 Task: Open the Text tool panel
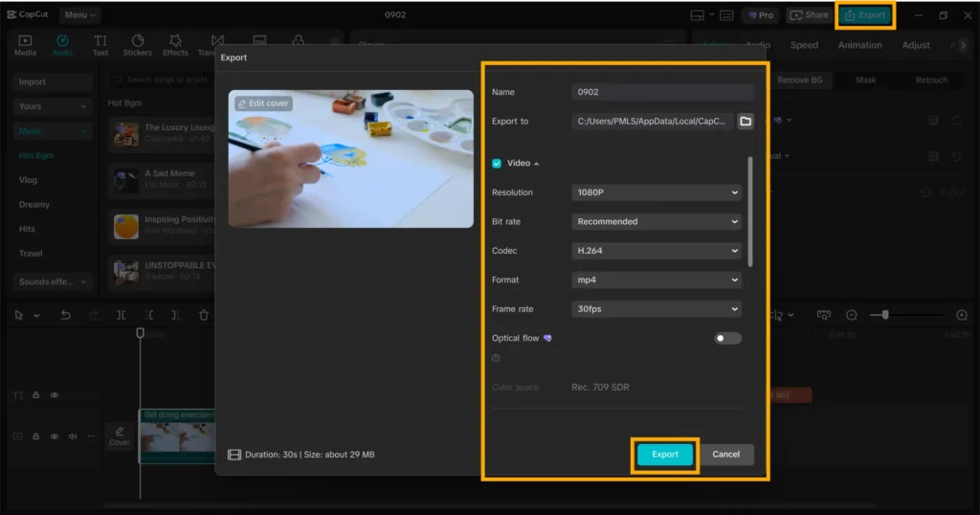click(x=100, y=45)
